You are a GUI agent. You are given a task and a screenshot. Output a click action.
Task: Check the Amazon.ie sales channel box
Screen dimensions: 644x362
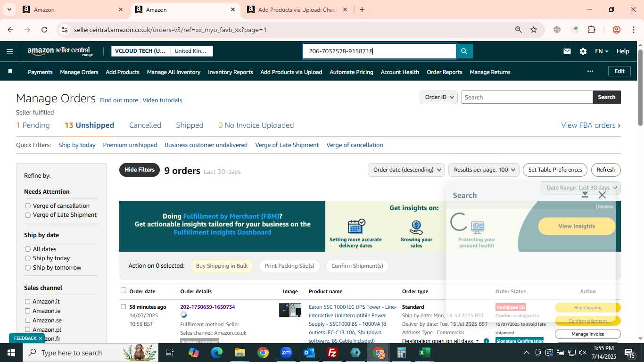tap(27, 311)
